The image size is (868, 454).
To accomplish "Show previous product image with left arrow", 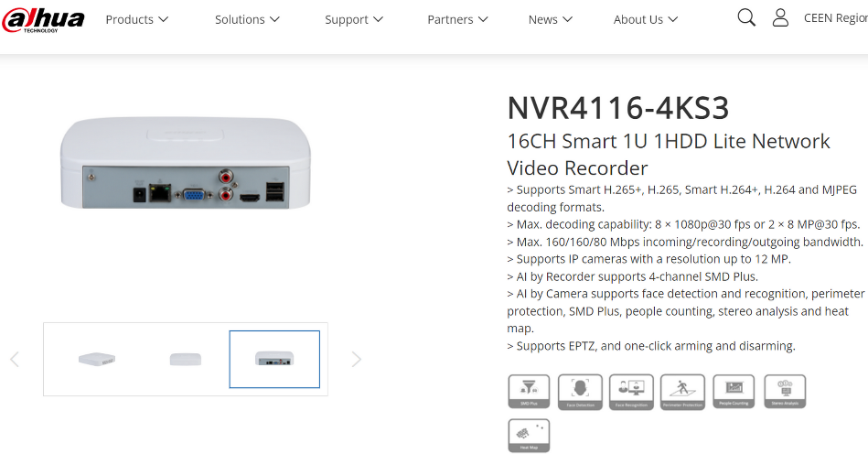I will click(x=15, y=360).
